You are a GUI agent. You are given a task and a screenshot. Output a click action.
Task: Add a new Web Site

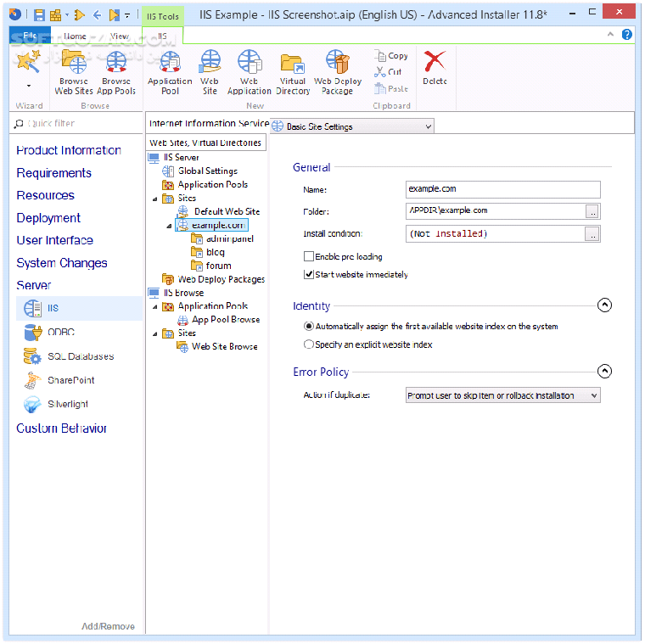click(210, 72)
